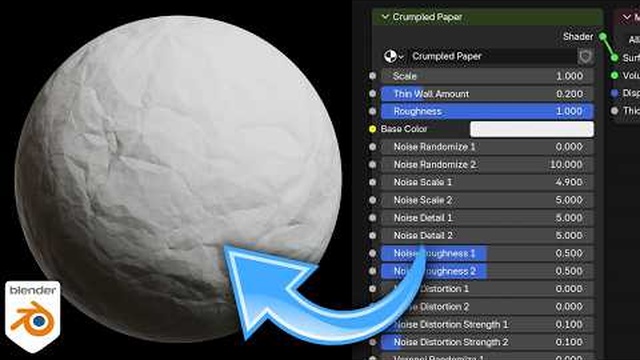Click the Noise Detail 1 value field
This screenshot has width=640, height=360.
click(x=487, y=218)
